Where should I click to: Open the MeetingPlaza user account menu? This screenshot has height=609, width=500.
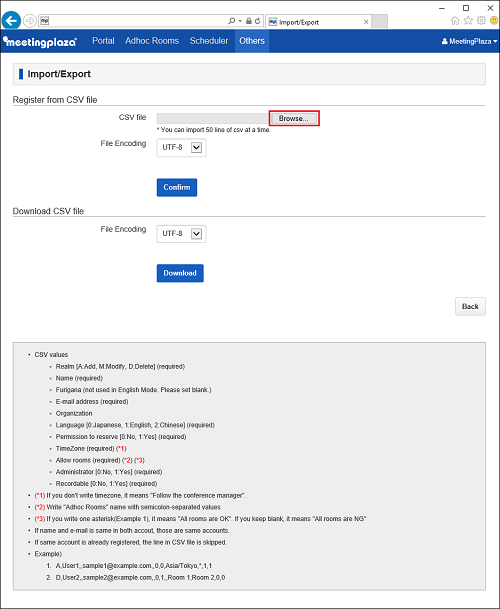click(x=469, y=41)
